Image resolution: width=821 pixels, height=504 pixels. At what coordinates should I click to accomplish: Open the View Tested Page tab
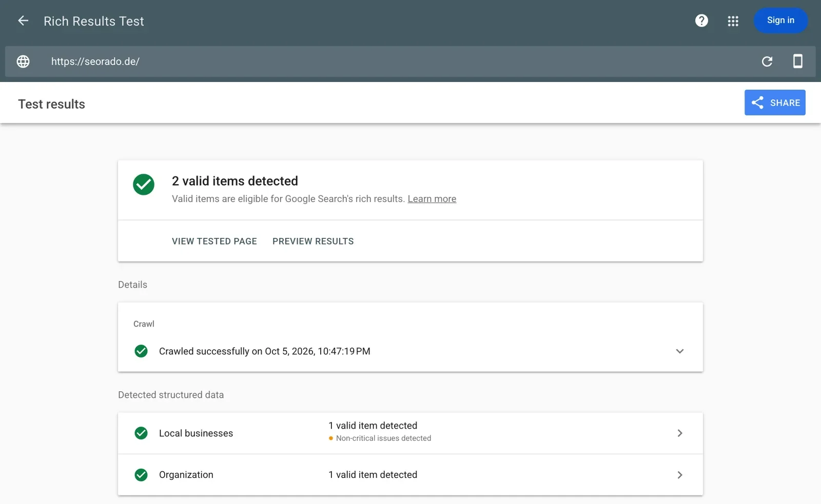[214, 241]
